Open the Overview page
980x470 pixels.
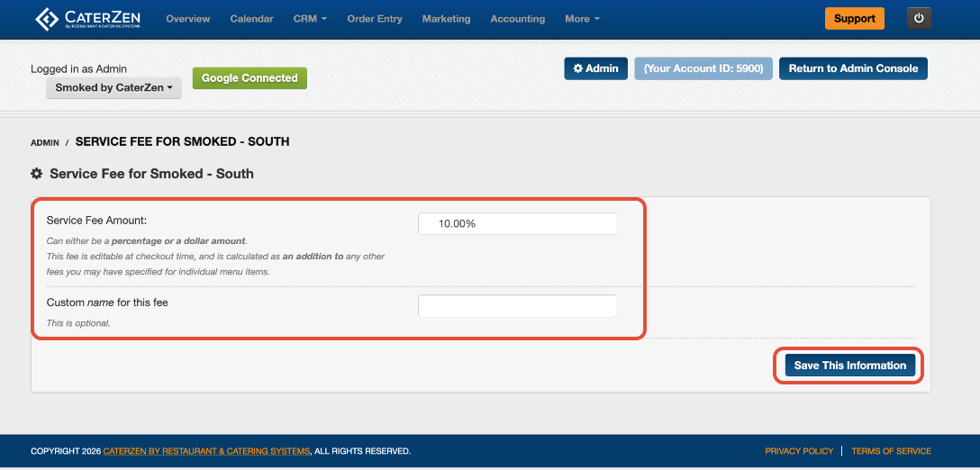pos(188,19)
